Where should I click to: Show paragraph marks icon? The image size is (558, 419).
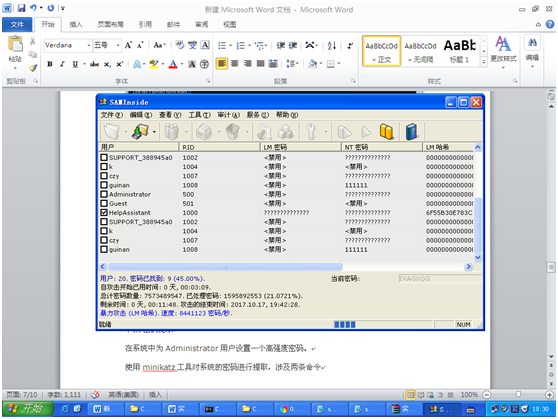point(350,45)
